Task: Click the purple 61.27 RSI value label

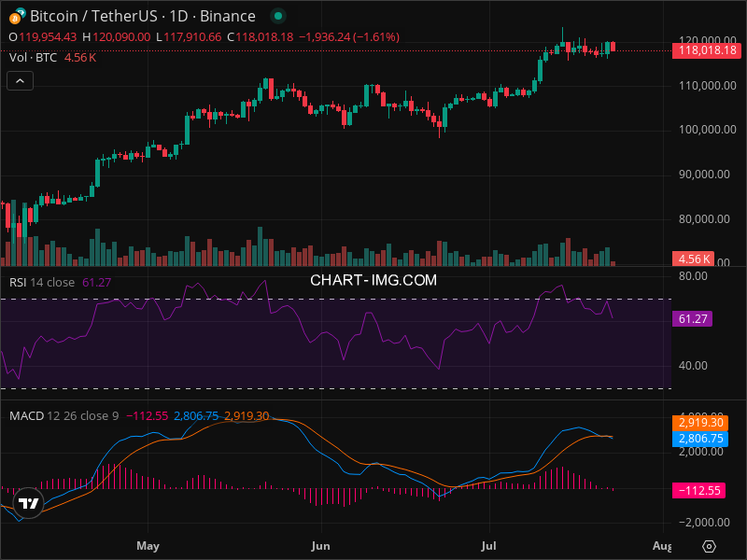Action: [692, 318]
